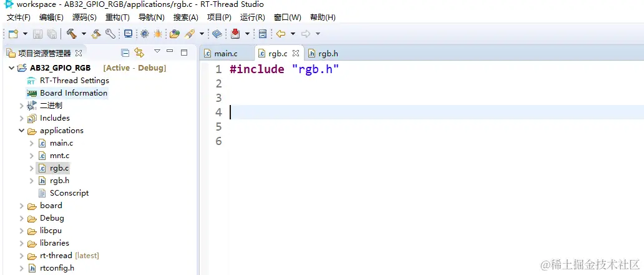
Task: Open the back navigation history dropdown
Action: (293, 34)
